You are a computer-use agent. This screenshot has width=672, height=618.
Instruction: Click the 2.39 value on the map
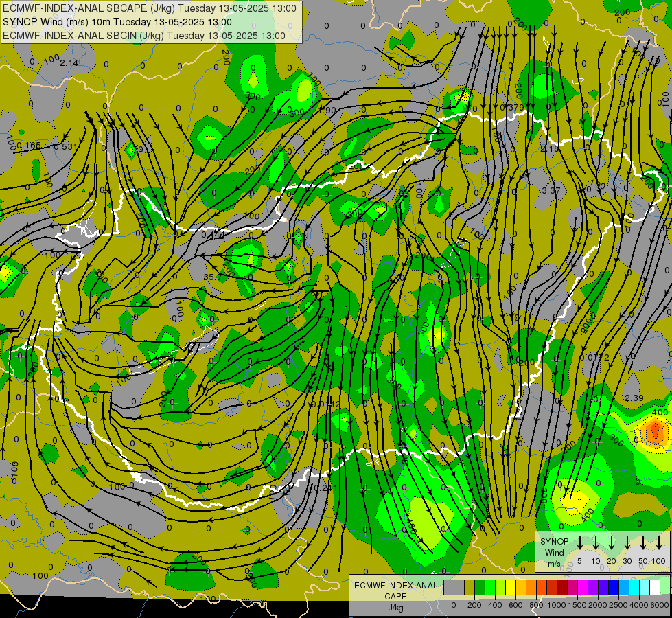tap(634, 398)
